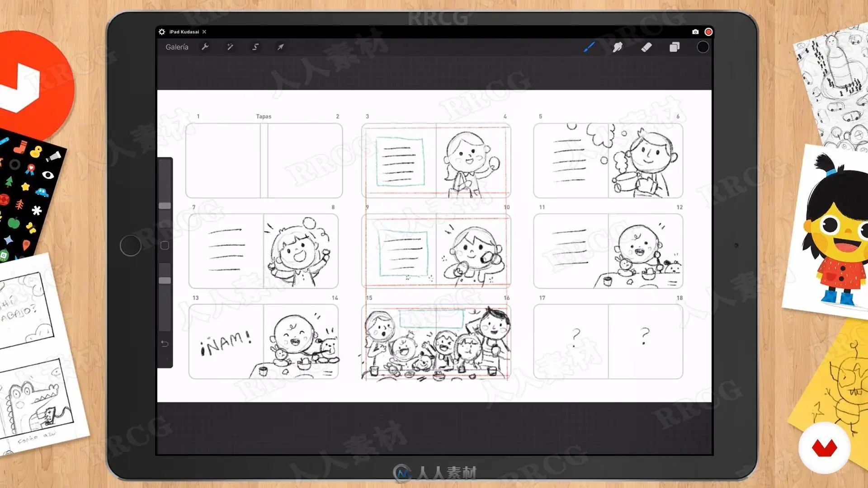
Task: Select the Brush paint tool
Action: pos(589,47)
